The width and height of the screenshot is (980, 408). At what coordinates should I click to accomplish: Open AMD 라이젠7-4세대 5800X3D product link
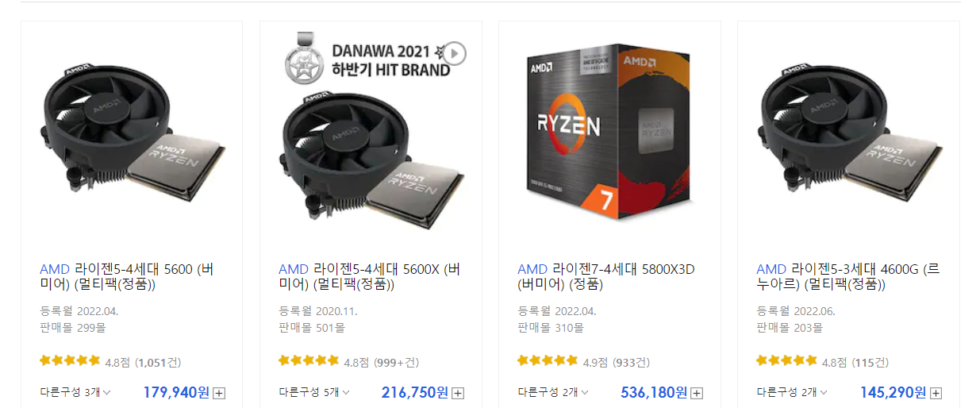tap(606, 276)
